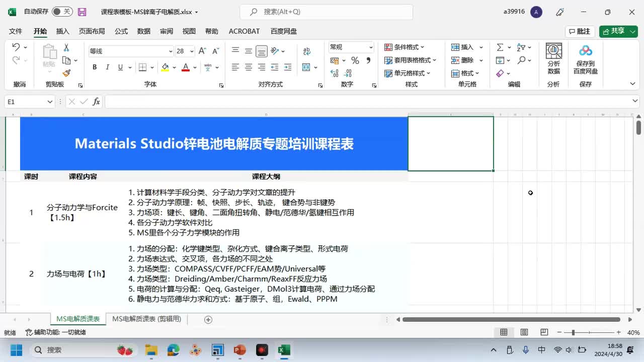Click the 批注 comments button
Screen dimensions: 644x362
[580, 31]
